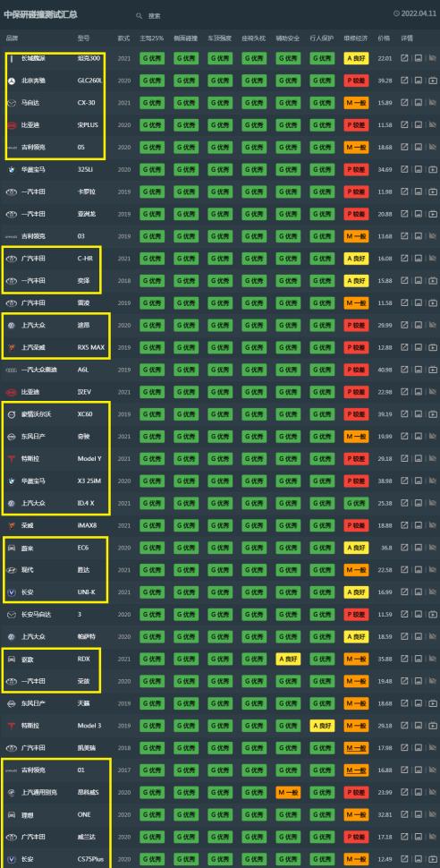Click the model name XC60
The width and height of the screenshot is (440, 868).
click(85, 414)
